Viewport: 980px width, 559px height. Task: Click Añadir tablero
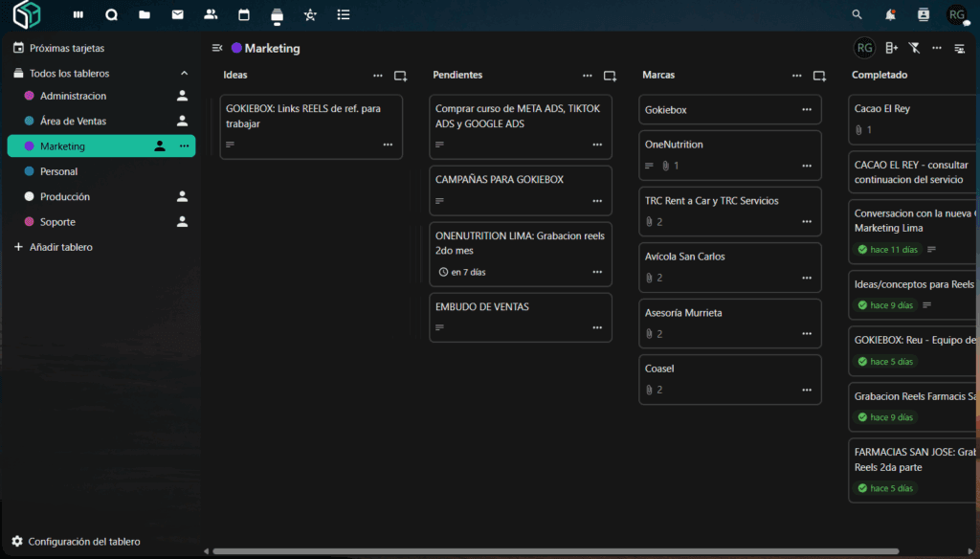tap(60, 247)
